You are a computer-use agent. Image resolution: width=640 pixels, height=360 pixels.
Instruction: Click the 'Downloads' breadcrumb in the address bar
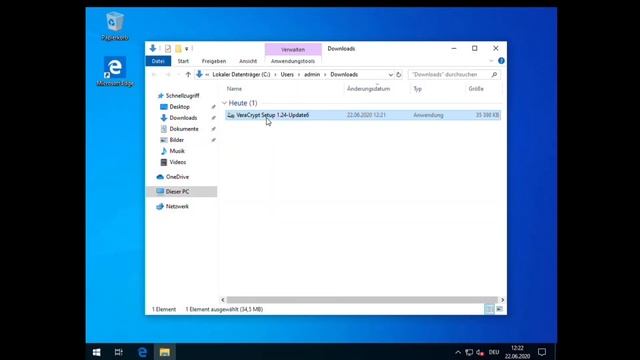[x=344, y=75]
